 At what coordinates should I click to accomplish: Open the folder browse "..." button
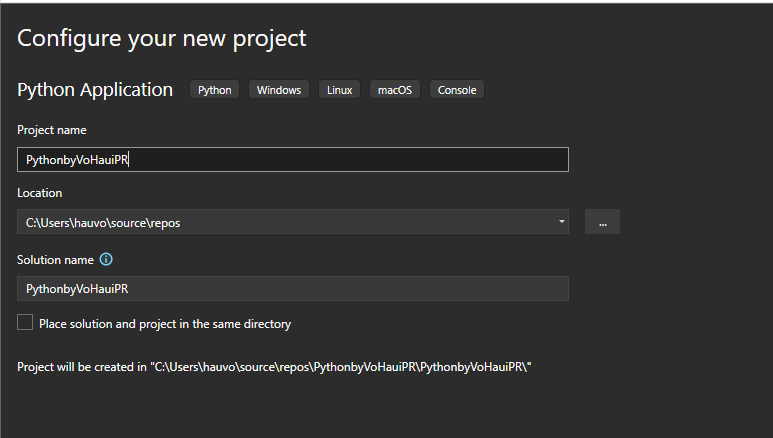tap(602, 222)
